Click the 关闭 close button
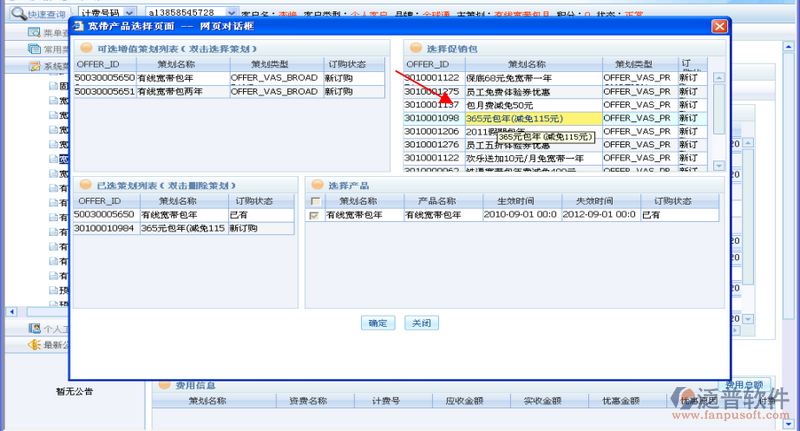The image size is (800, 431). pyautogui.click(x=421, y=323)
